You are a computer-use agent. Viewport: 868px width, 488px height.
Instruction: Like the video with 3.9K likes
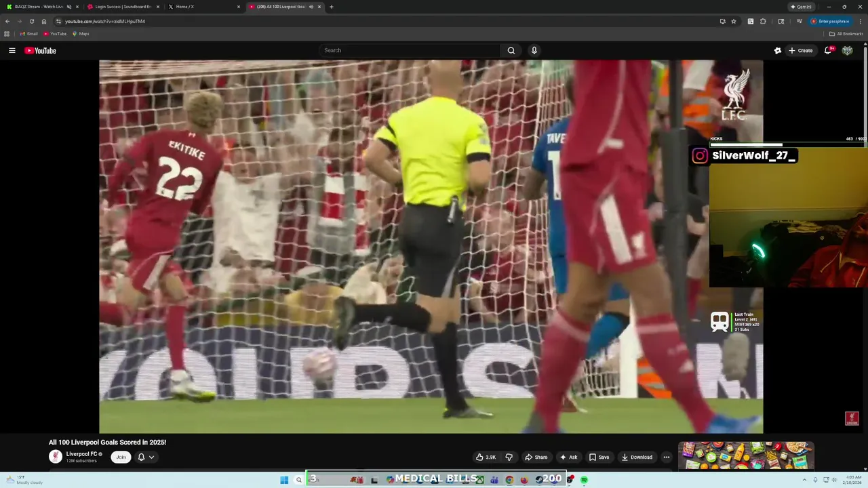[486, 457]
